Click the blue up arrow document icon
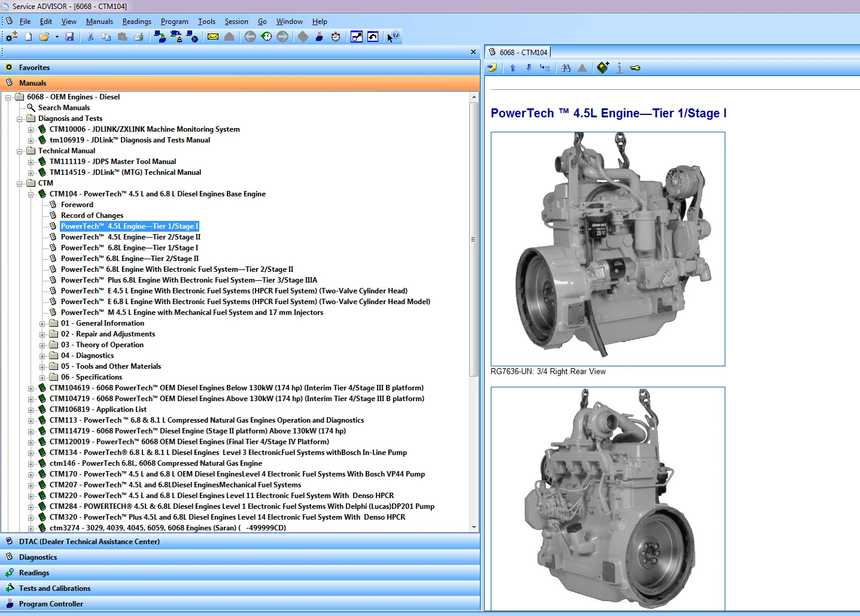 513,68
